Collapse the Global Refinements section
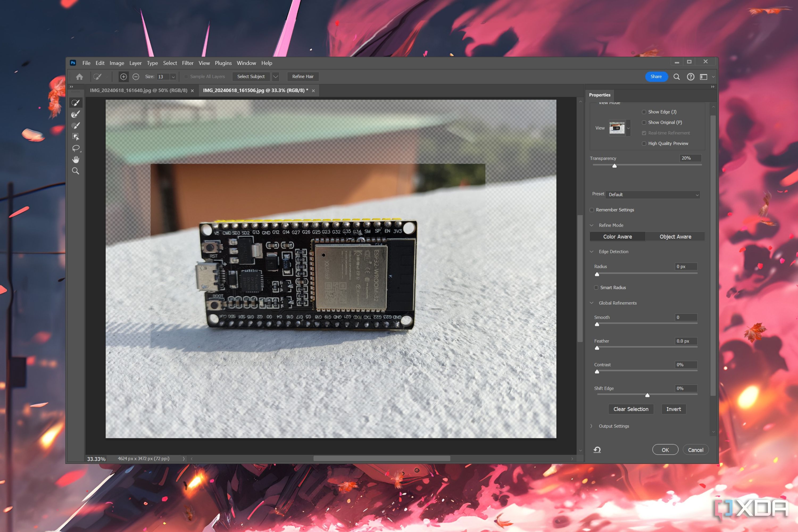The width and height of the screenshot is (798, 532). (x=592, y=303)
